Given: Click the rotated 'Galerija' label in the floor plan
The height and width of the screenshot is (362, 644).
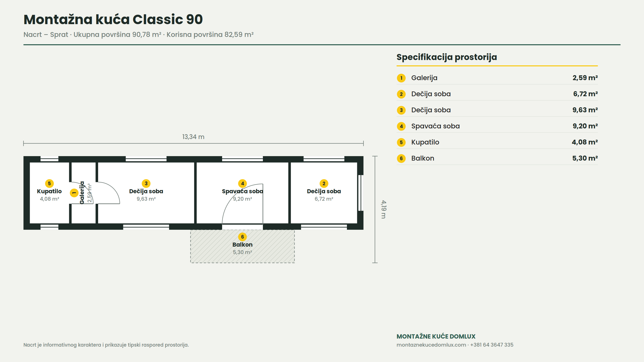Looking at the screenshot, I should 82,193.
